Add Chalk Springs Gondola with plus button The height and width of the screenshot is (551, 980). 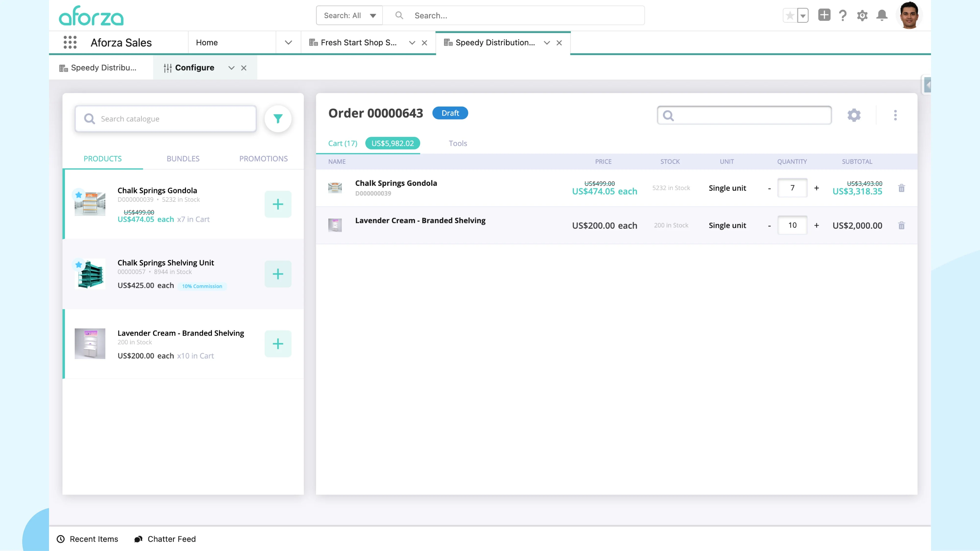click(278, 204)
